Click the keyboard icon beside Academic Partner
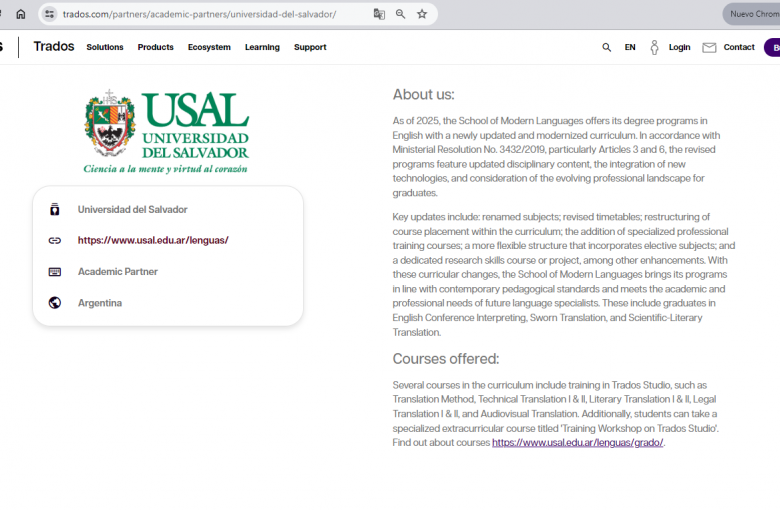780x510 pixels. tap(55, 272)
